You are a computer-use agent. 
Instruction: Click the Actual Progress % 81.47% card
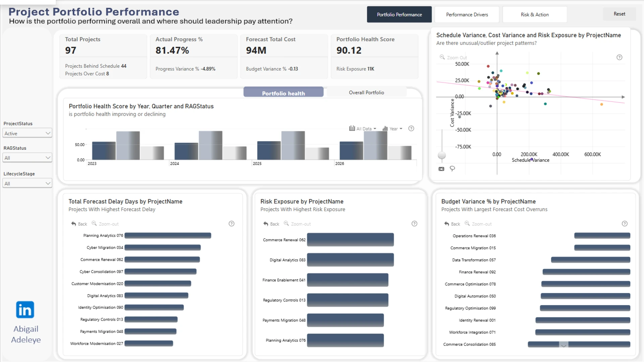click(194, 56)
